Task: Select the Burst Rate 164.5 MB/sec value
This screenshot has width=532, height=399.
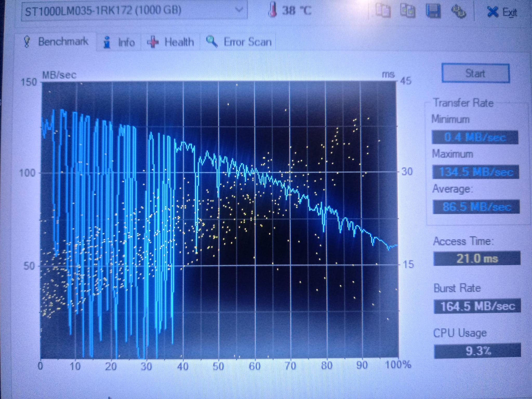Action: point(477,306)
